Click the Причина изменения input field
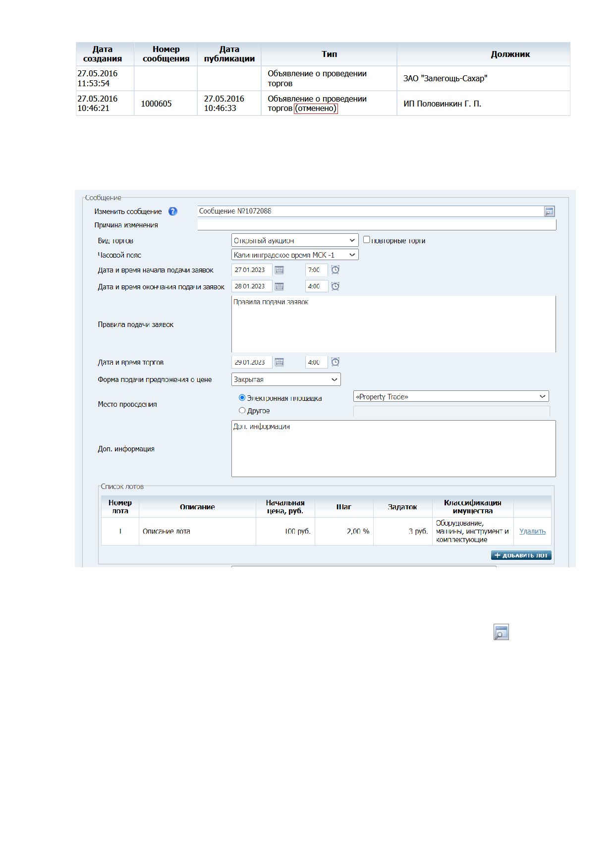Viewport: 614px width, 868px height. click(x=377, y=225)
